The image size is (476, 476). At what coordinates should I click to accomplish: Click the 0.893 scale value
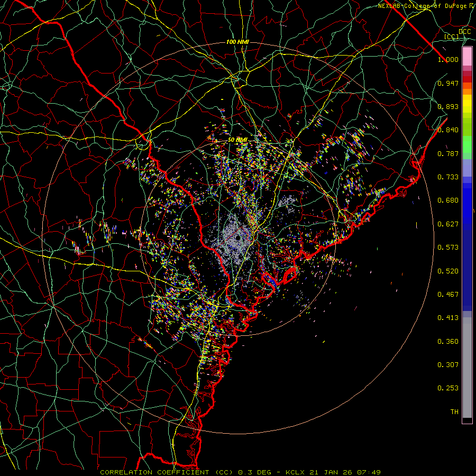[448, 106]
